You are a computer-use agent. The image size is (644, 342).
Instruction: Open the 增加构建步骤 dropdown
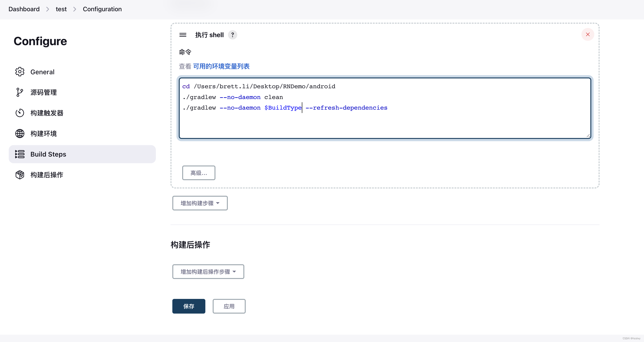(x=200, y=203)
